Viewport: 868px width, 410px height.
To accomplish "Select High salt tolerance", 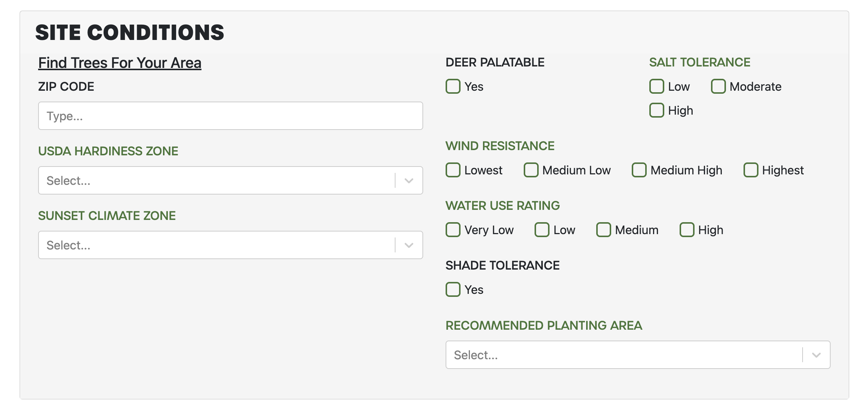I will [657, 110].
